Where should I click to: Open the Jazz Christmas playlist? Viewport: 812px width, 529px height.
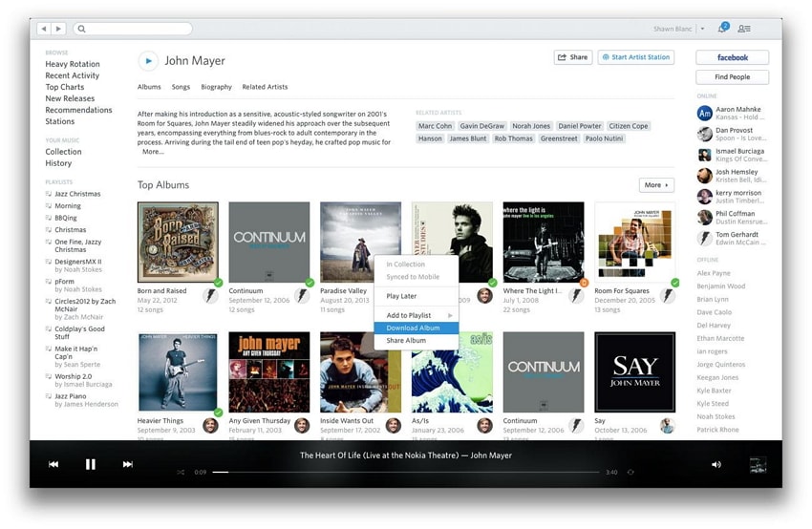tap(77, 194)
